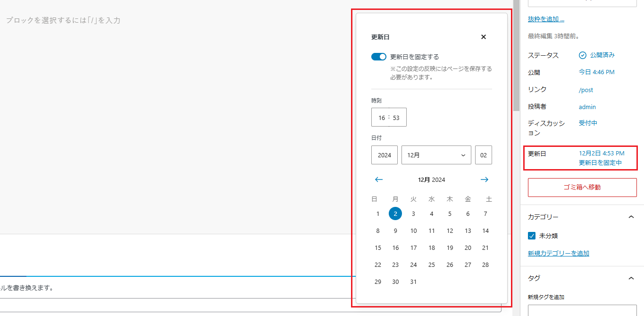Click the editor block placeholder text
Screen dimensions: 644x316
[x=63, y=20]
